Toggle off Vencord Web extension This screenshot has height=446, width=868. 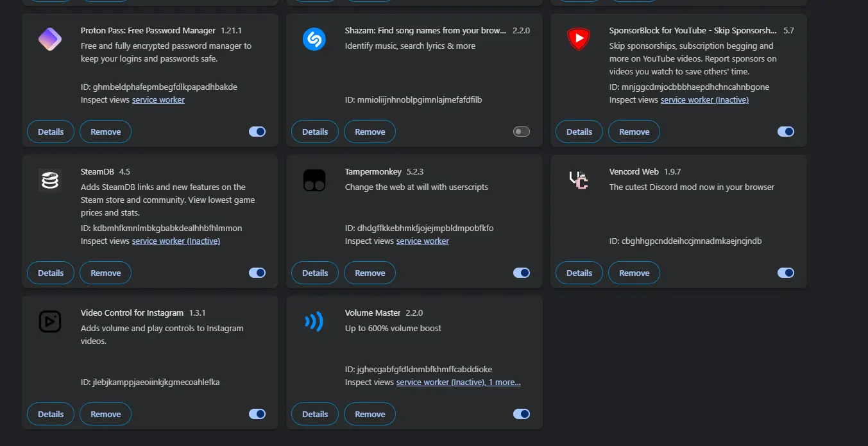click(x=786, y=273)
